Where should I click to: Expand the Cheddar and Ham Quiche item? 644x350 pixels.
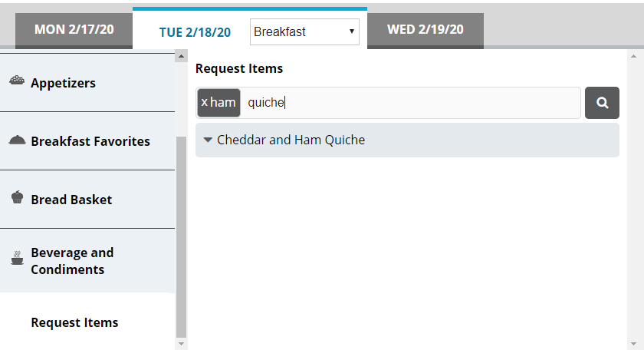click(x=209, y=140)
